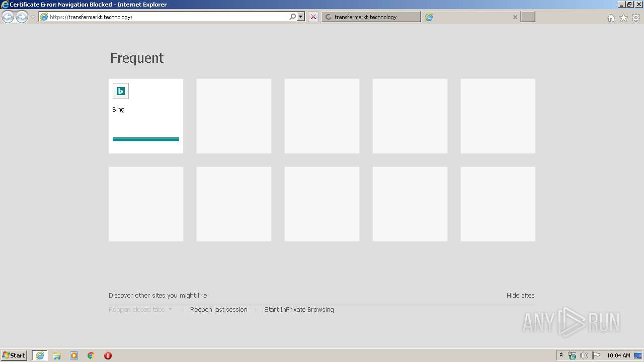
Task: Click the Bing logo icon on tile
Action: click(x=121, y=91)
